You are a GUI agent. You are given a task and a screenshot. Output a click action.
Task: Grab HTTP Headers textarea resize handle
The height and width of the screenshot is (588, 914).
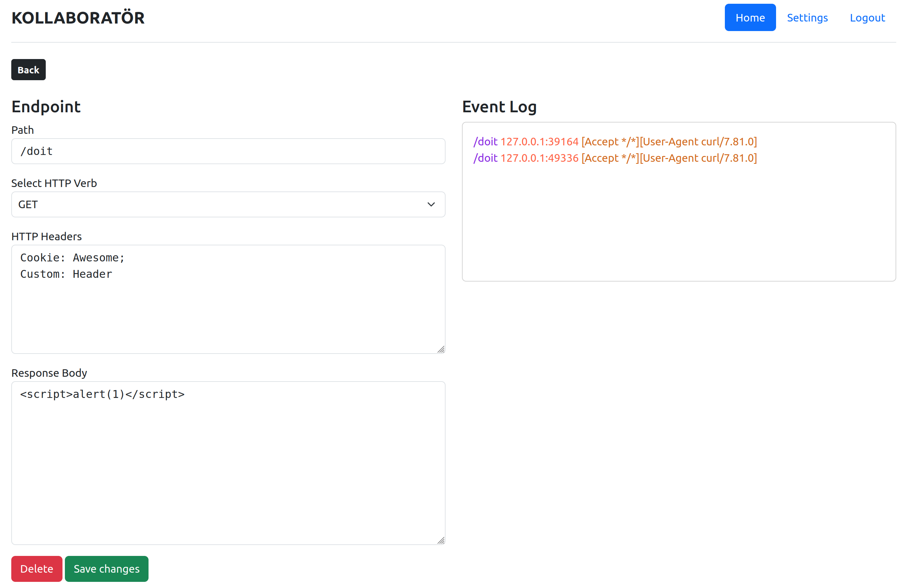point(441,349)
